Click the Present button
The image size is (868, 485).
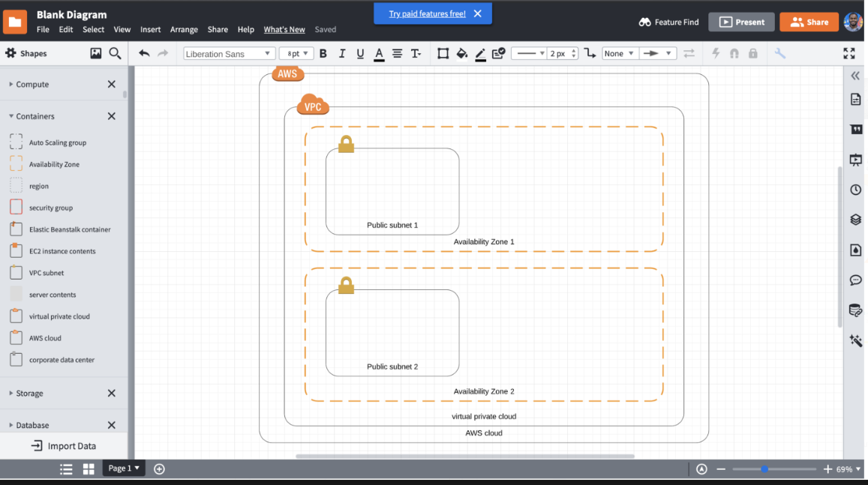[x=741, y=22]
